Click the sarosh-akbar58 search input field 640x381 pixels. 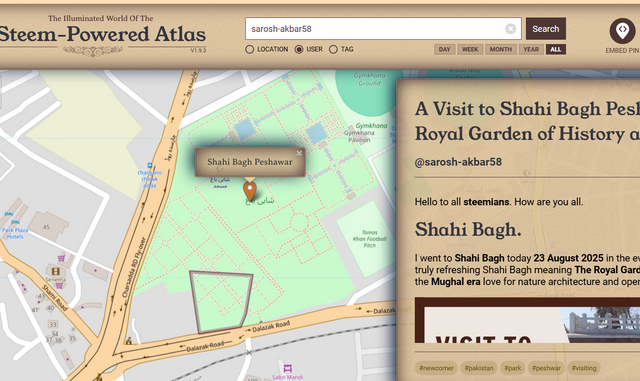click(383, 29)
